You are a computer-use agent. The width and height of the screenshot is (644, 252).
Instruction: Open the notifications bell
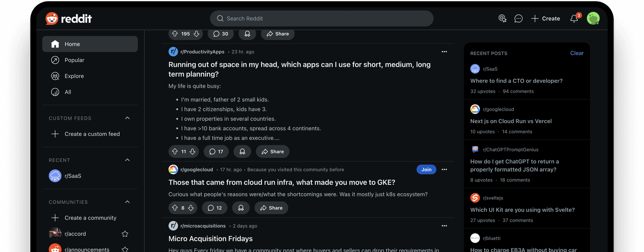[x=573, y=18]
